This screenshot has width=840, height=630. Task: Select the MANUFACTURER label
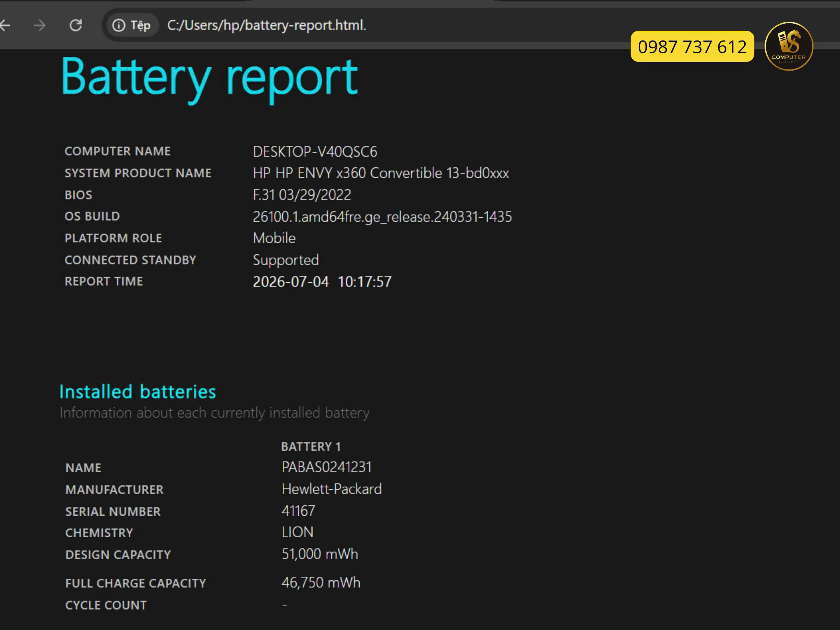point(114,490)
